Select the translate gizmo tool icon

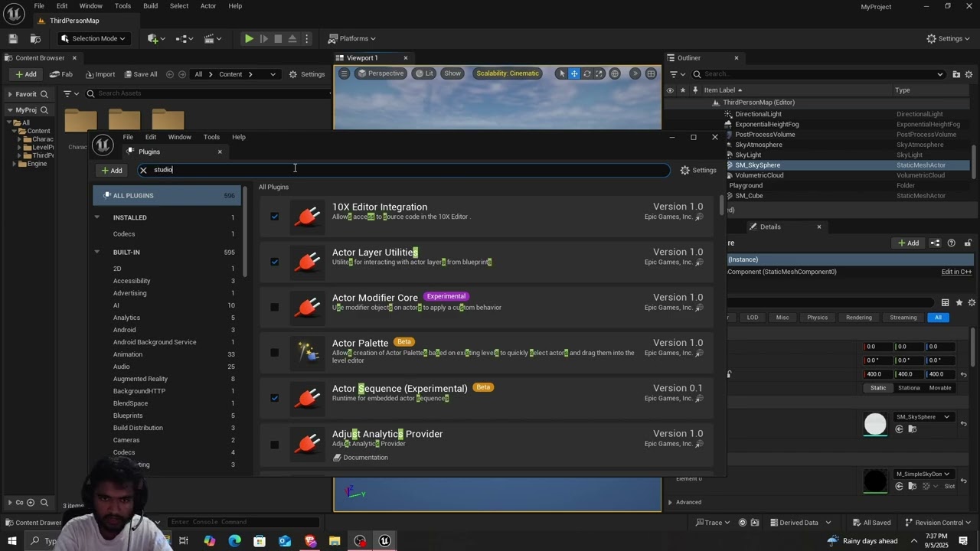point(574,73)
